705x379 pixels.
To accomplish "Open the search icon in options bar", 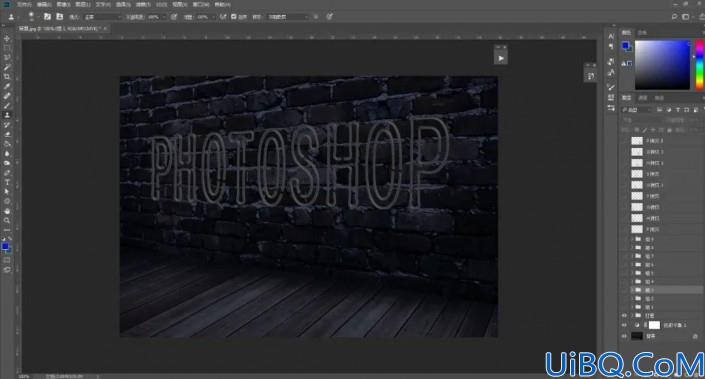I will 674,17.
